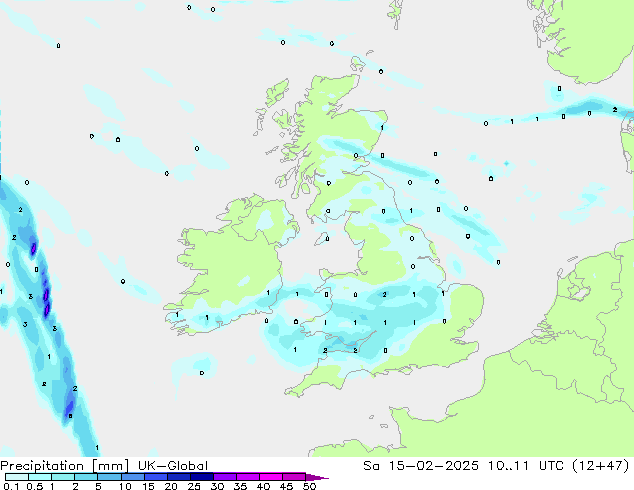This screenshot has width=634, height=490.
Task: Select the legend swatch between 40 and 45
Action: (271, 477)
